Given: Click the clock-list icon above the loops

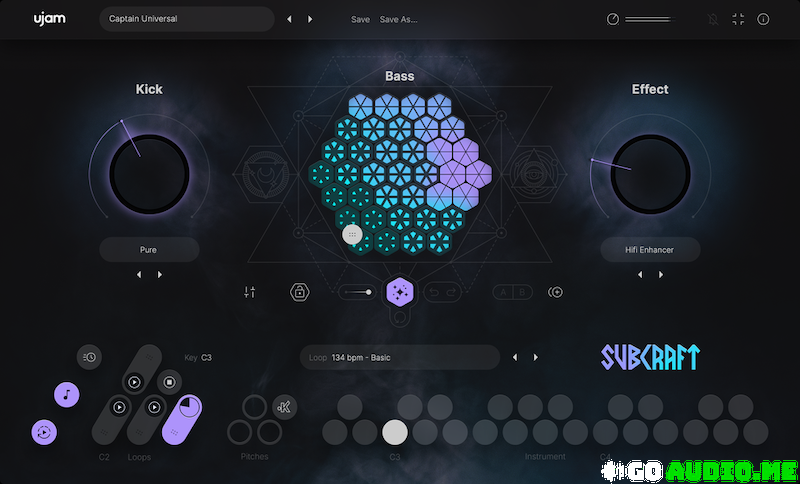Looking at the screenshot, I should click(x=89, y=357).
